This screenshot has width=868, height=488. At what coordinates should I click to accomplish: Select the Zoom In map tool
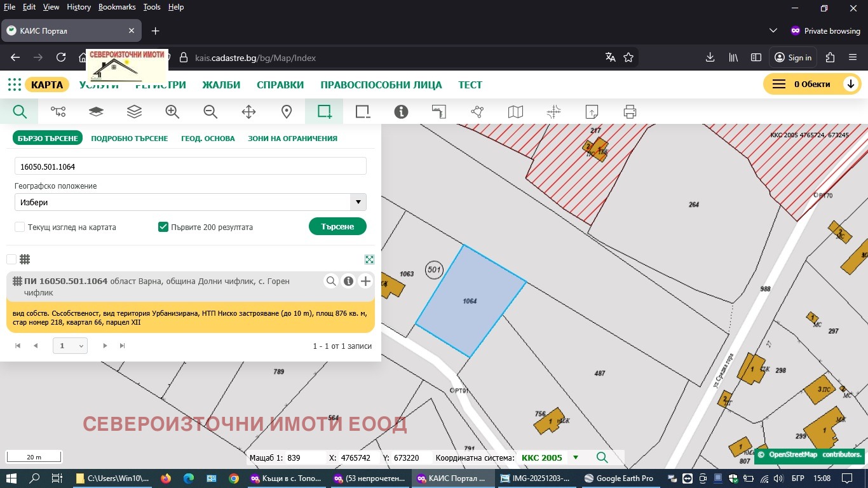(x=172, y=111)
